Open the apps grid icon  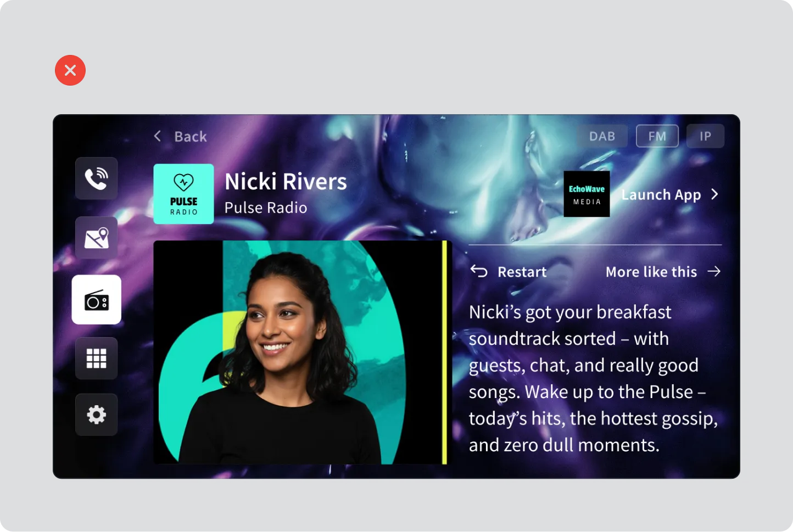[x=97, y=359]
